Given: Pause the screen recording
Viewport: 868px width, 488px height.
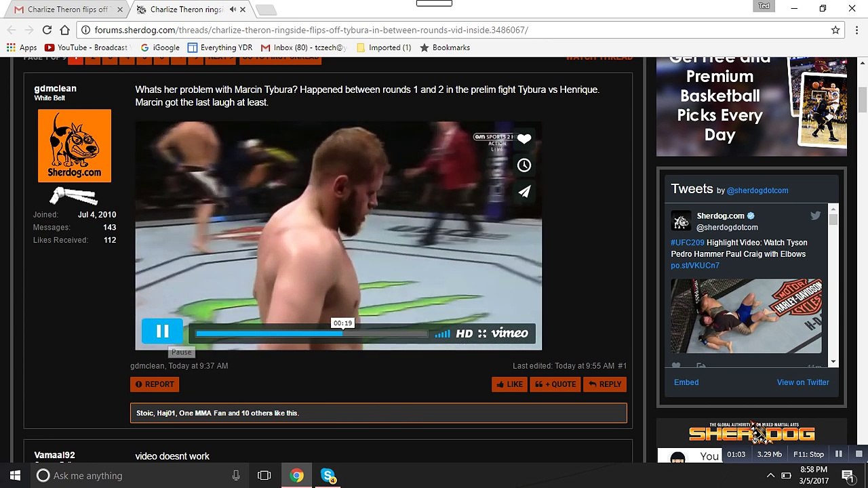Looking at the screenshot, I should click(x=839, y=454).
